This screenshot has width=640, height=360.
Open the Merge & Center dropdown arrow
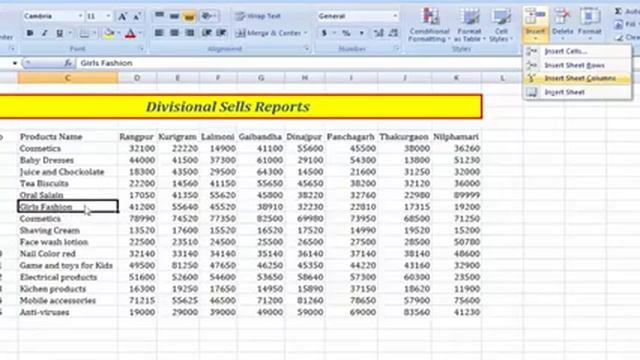(x=306, y=33)
